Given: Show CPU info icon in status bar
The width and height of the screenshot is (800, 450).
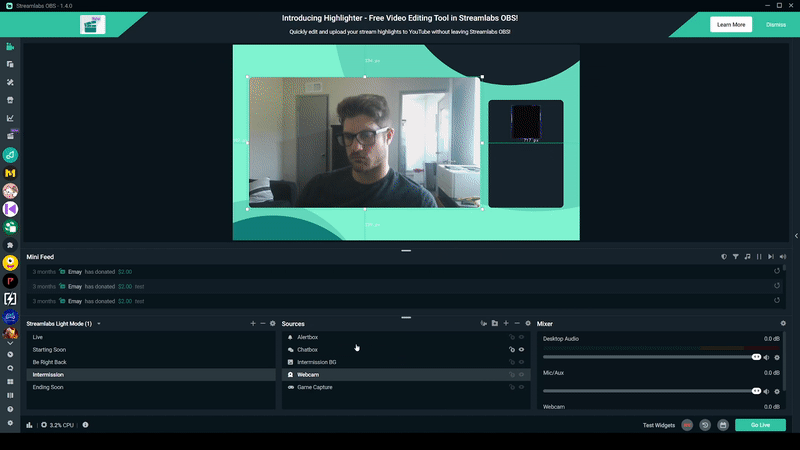Looking at the screenshot, I should click(85, 424).
